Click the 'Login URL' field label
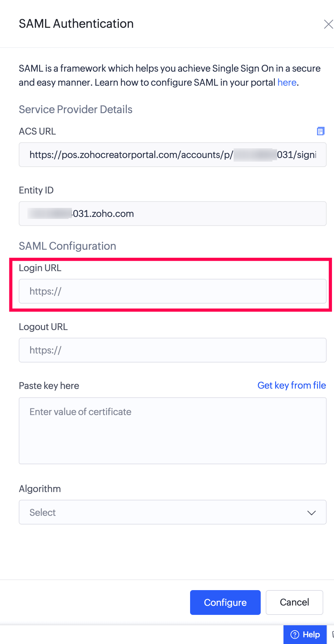Viewport: 334px width, 644px height. (x=40, y=268)
